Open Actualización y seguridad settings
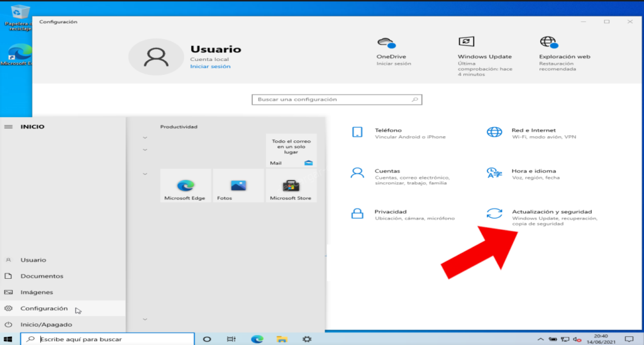The height and width of the screenshot is (345, 644). point(542,217)
